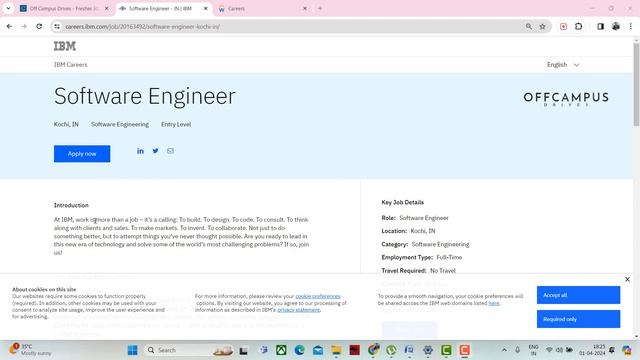The image size is (640, 360).
Task: Share job via Twitter icon
Action: coord(156,151)
